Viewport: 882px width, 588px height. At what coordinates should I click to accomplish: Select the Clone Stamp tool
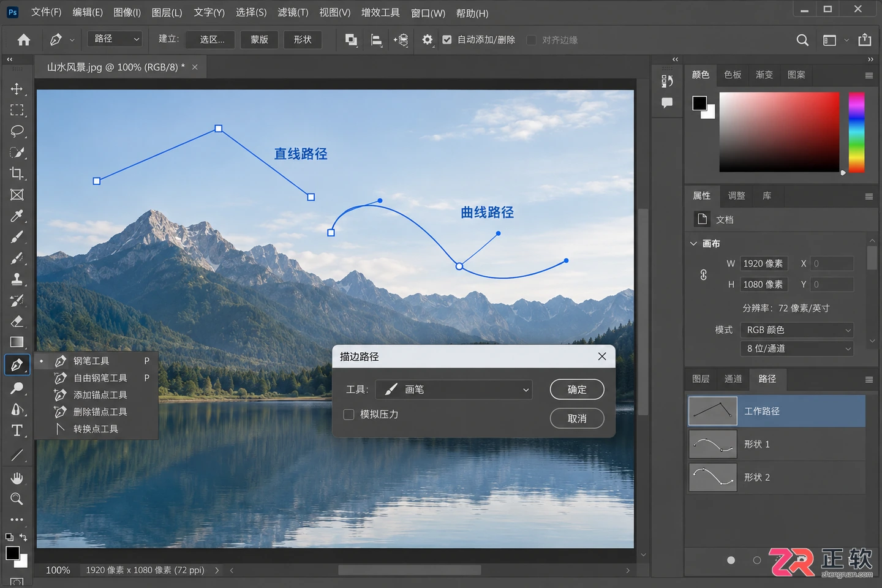(17, 279)
